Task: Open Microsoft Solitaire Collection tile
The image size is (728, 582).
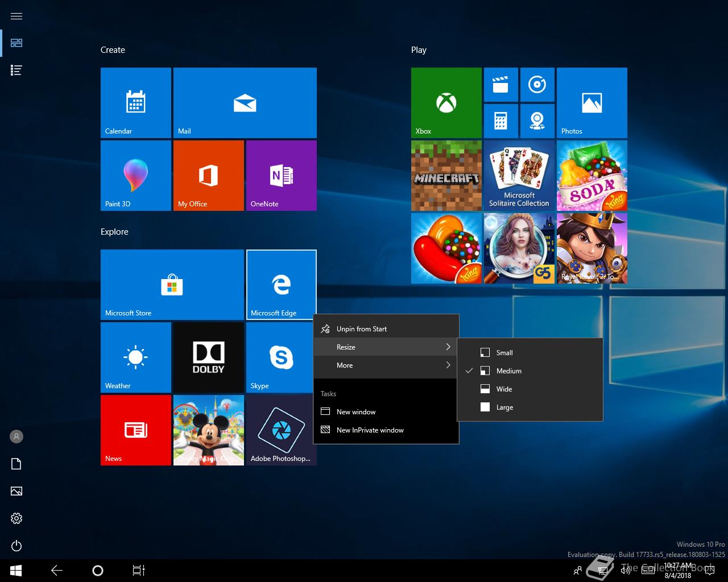Action: tap(519, 176)
